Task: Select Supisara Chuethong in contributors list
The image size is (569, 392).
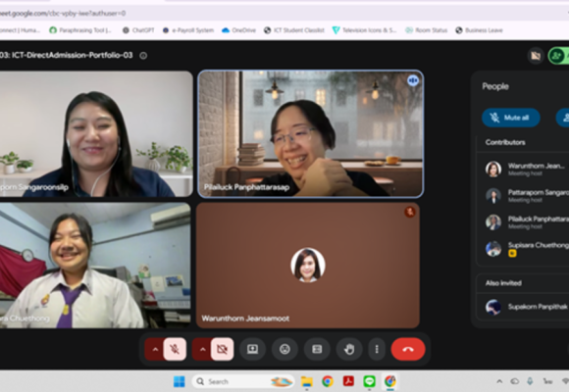Action: coord(523,249)
